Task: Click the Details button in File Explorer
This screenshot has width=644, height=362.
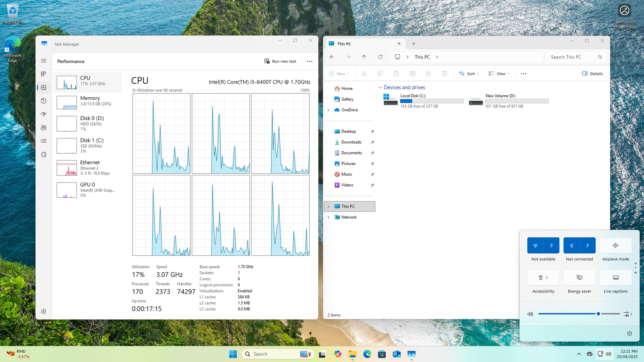Action: [x=592, y=74]
